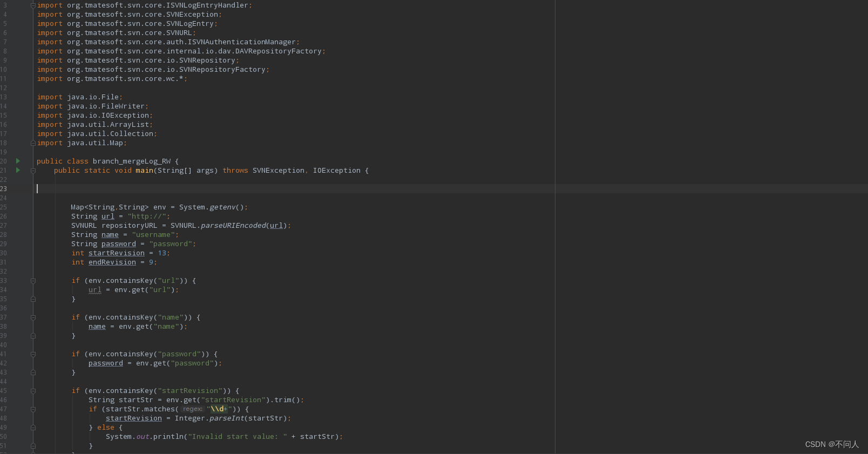Viewport: 868px width, 454px height.
Task: Click String startStr declaration
Action: pos(121,400)
